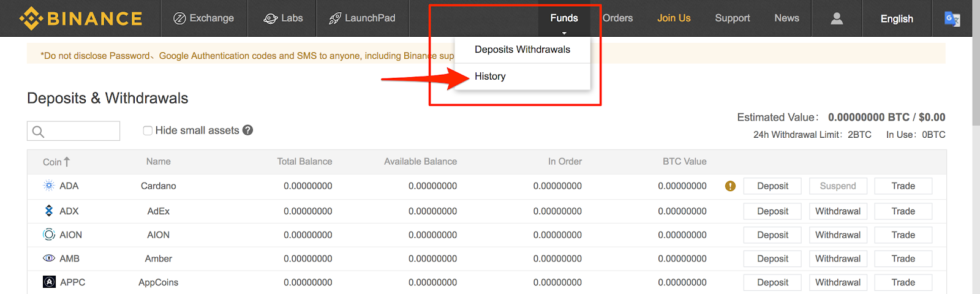Select History from Funds menu
The image size is (980, 294).
[522, 77]
